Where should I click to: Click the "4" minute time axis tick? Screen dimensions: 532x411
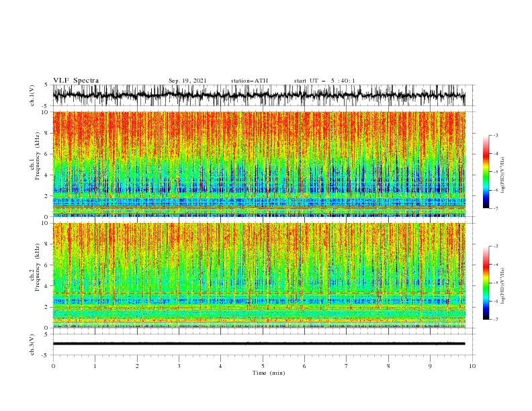pyautogui.click(x=220, y=366)
